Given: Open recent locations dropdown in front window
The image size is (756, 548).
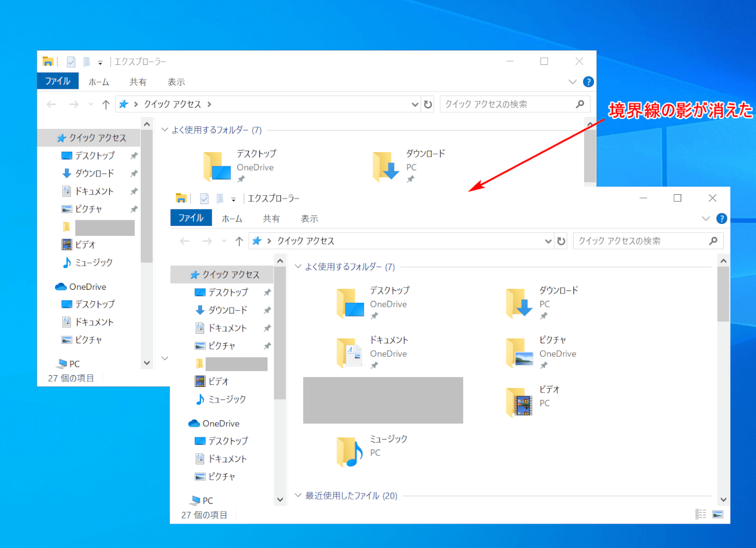Looking at the screenshot, I should (224, 241).
